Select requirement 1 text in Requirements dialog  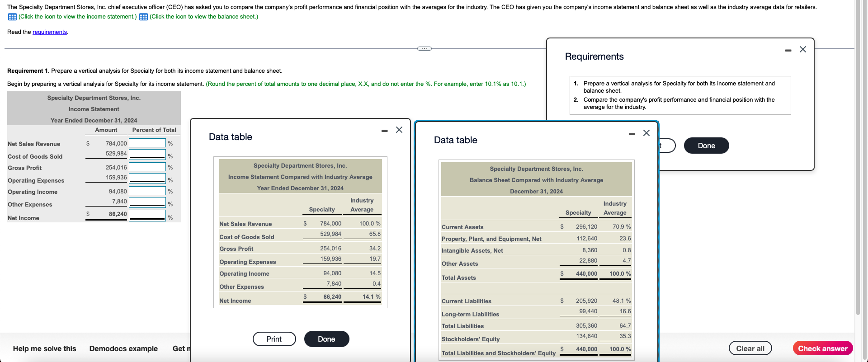tap(679, 87)
